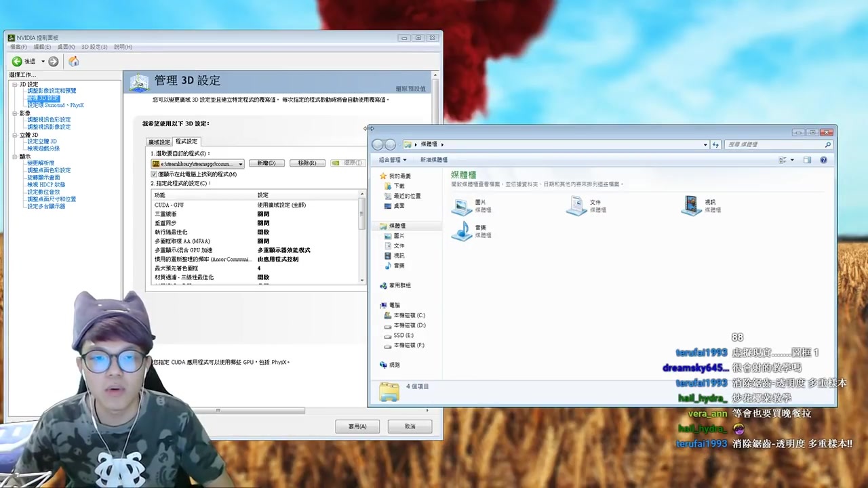Viewport: 868px width, 488px height.
Task: Switch to 程式設定 tab
Action: pos(186,141)
